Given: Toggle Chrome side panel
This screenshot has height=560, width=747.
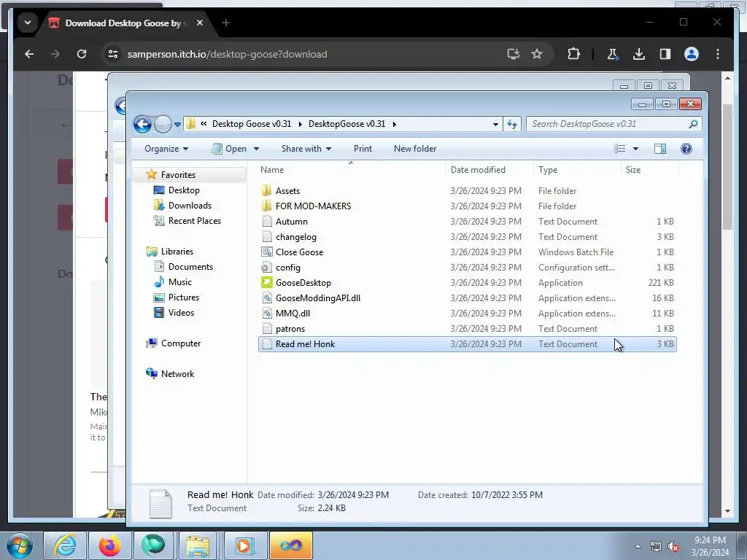Looking at the screenshot, I should (x=665, y=54).
